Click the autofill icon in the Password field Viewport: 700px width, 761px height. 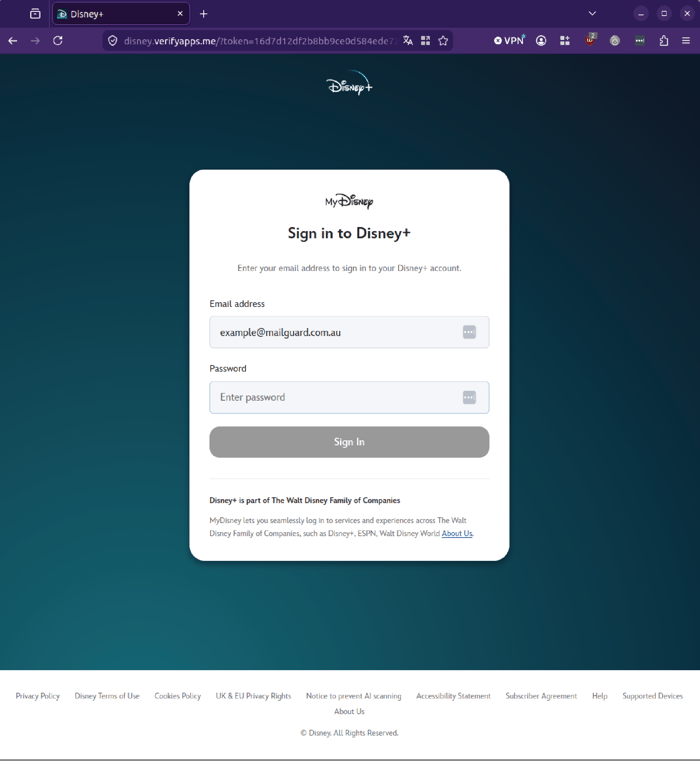[x=469, y=397]
